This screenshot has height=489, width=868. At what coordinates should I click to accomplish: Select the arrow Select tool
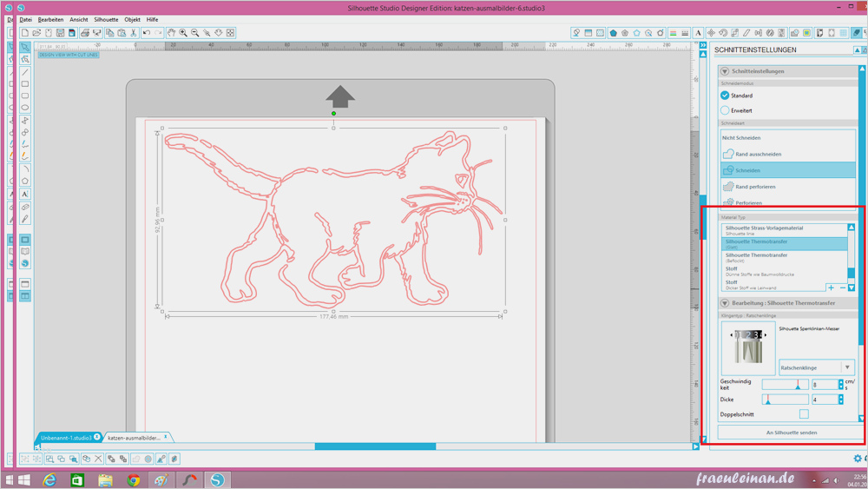click(x=25, y=47)
